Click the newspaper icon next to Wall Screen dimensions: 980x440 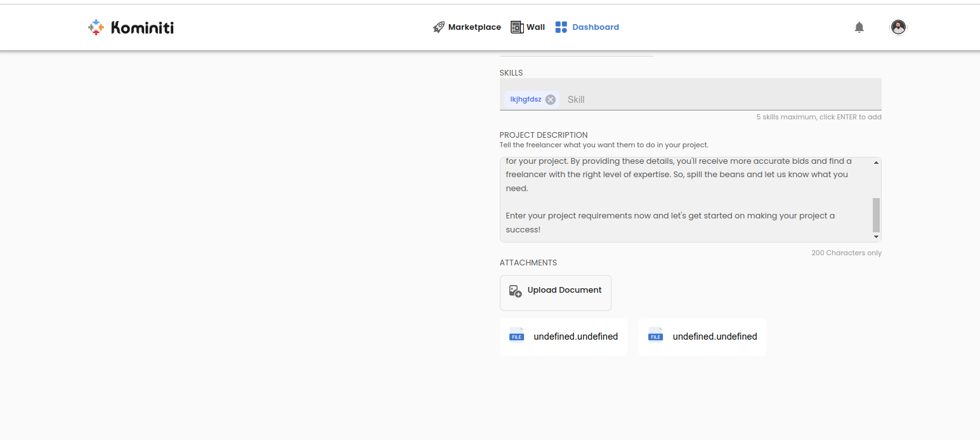(x=517, y=27)
